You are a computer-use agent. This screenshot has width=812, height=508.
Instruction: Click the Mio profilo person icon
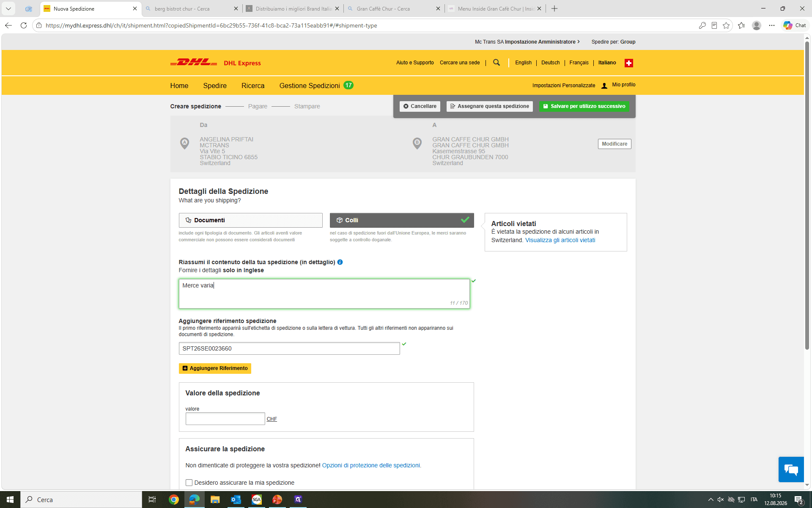pos(604,86)
